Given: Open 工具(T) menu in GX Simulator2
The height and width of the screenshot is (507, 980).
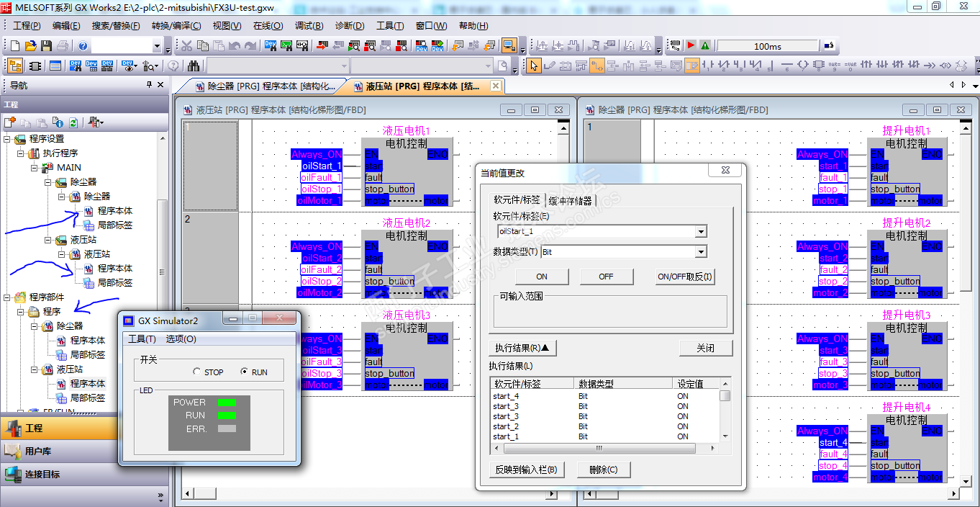Looking at the screenshot, I should click(142, 339).
